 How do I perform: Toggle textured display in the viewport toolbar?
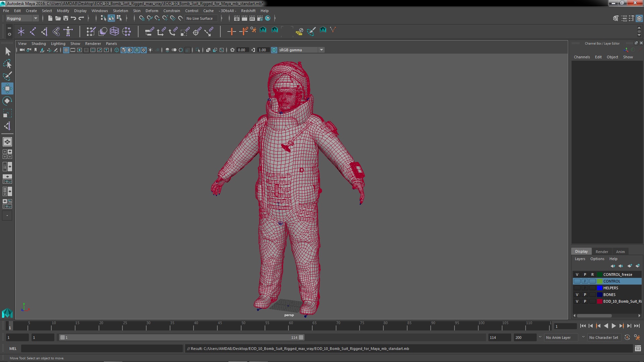pyautogui.click(x=144, y=50)
